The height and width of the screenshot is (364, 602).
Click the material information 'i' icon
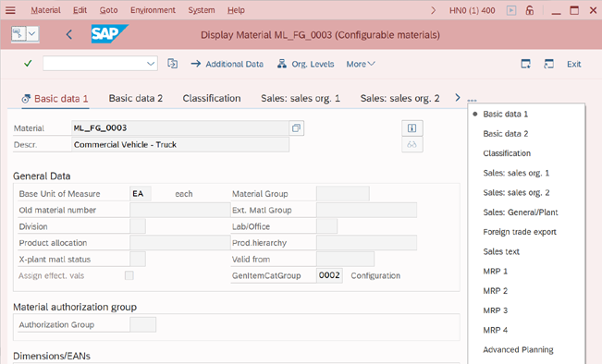tap(412, 128)
